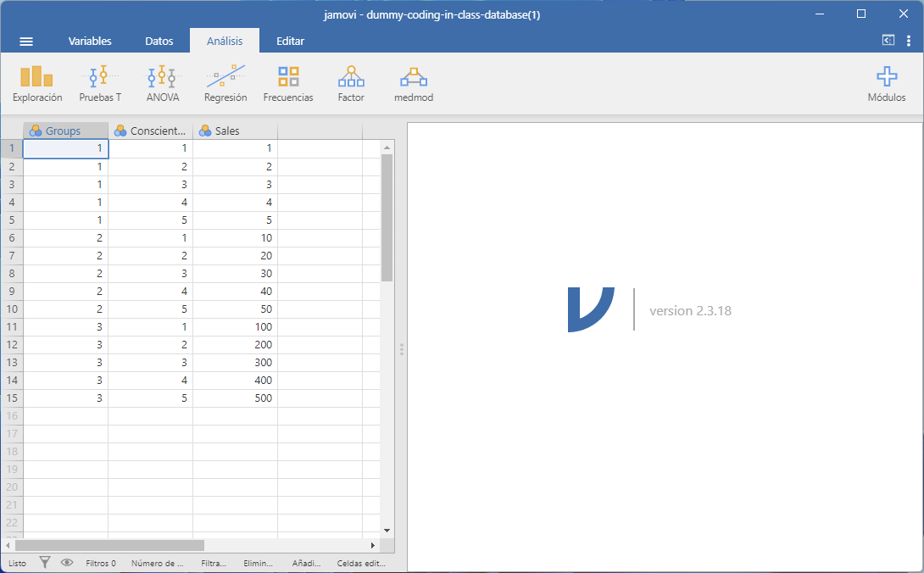Viewport: 924px width, 573px height.
Task: Open the Editar tab
Action: [290, 41]
